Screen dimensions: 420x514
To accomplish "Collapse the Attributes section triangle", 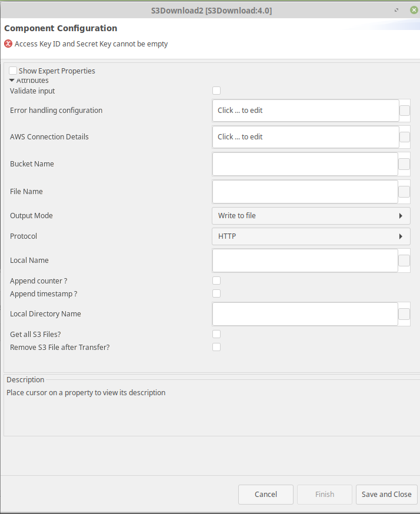I will coord(12,80).
